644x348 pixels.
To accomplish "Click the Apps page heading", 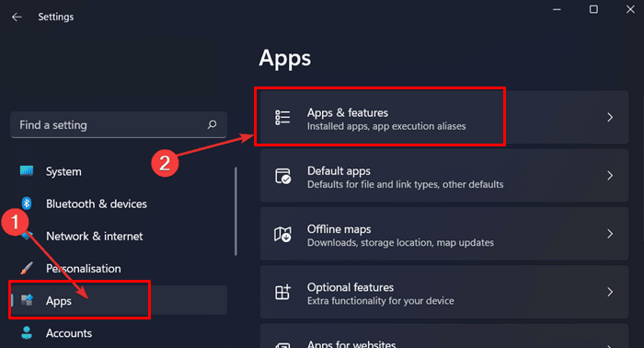I will point(285,59).
